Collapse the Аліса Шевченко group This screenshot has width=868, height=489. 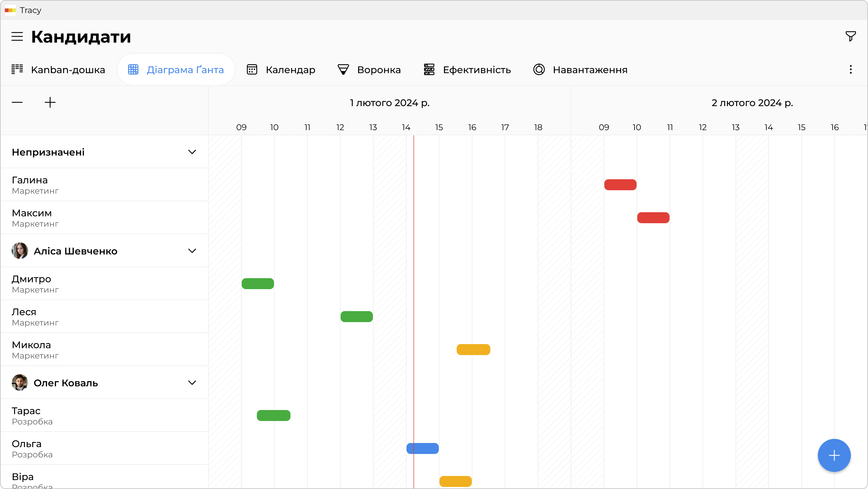pos(192,251)
